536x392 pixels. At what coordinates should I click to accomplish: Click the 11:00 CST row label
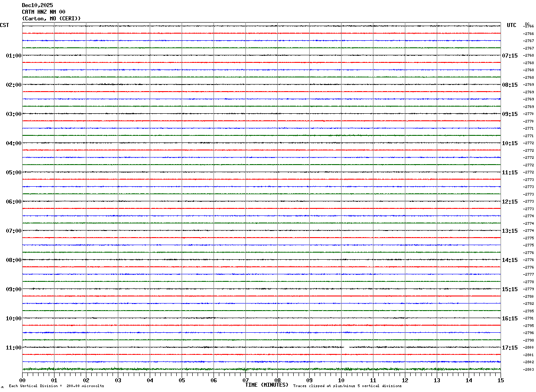tap(14, 348)
